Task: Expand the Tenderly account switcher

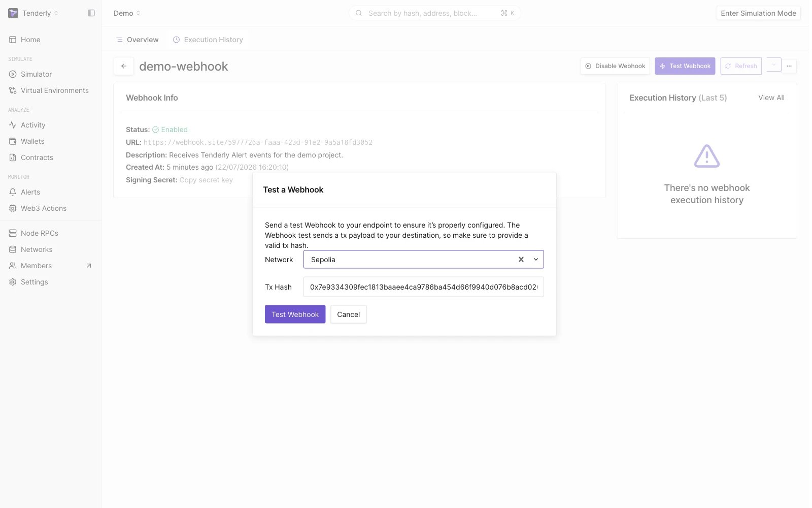Action: (x=56, y=13)
